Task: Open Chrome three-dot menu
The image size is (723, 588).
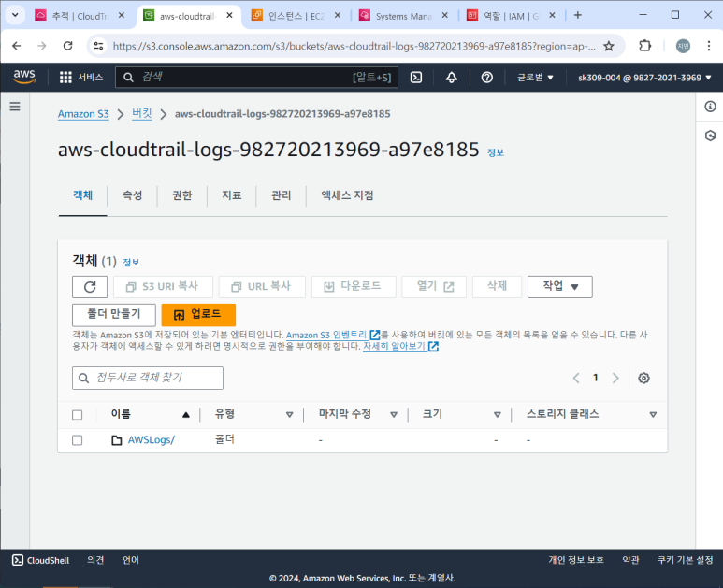Action: pos(709,46)
